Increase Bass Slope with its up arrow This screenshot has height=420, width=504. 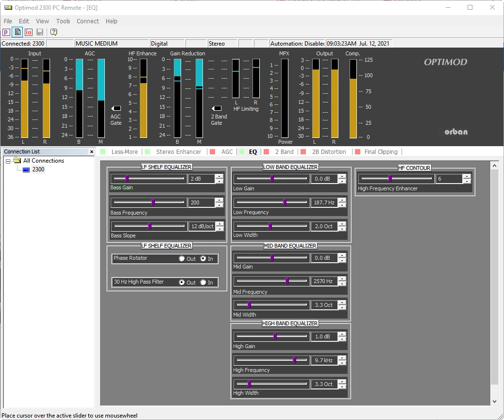[220, 224]
